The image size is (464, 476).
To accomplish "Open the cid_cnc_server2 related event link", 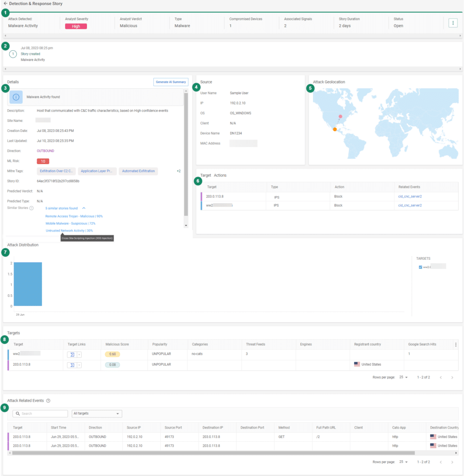I will tap(410, 196).
